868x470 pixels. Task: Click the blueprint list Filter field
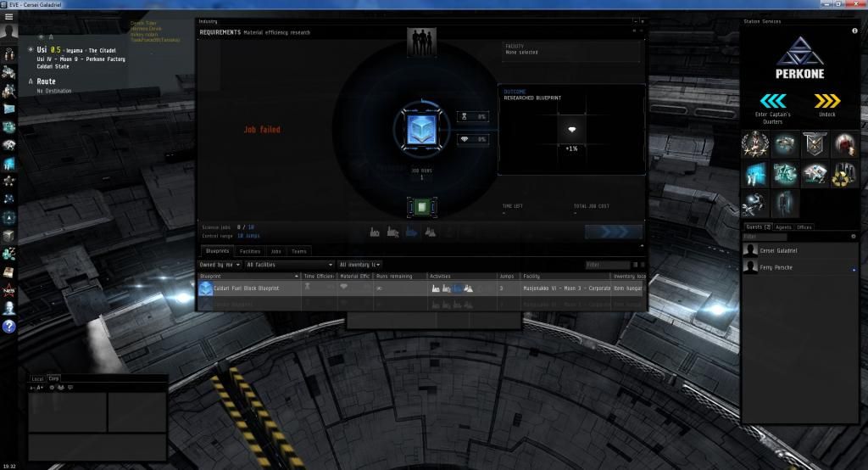[607, 265]
